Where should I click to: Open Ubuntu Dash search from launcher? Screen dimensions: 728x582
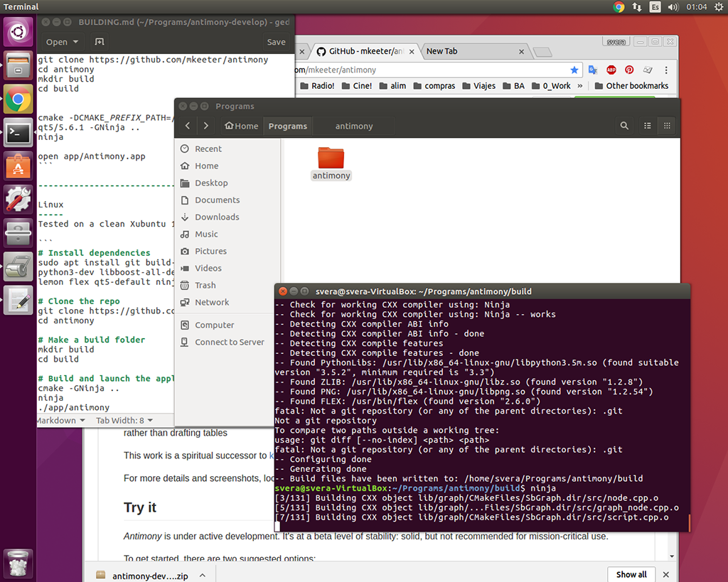[18, 32]
